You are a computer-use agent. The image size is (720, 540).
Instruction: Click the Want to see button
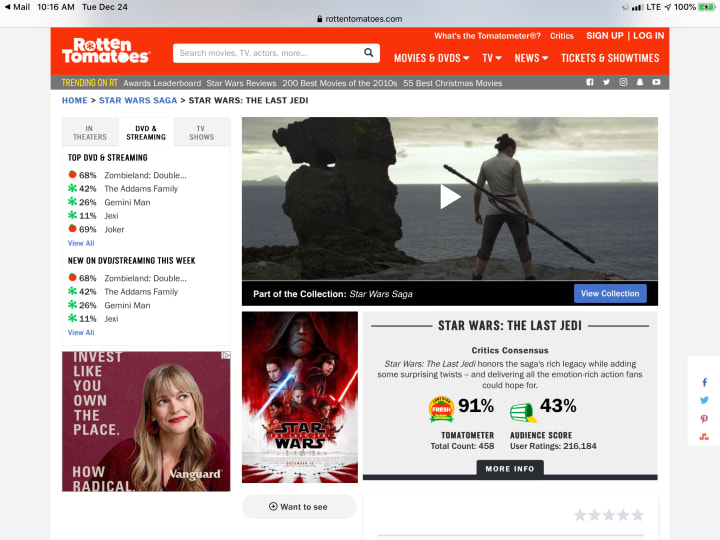299,507
